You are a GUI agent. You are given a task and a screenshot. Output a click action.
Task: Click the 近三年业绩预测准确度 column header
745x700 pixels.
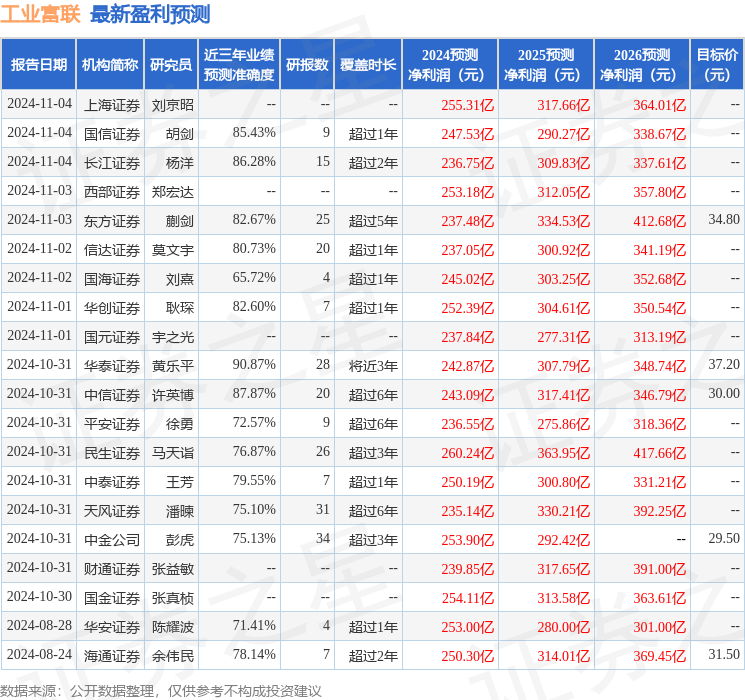[x=238, y=65]
